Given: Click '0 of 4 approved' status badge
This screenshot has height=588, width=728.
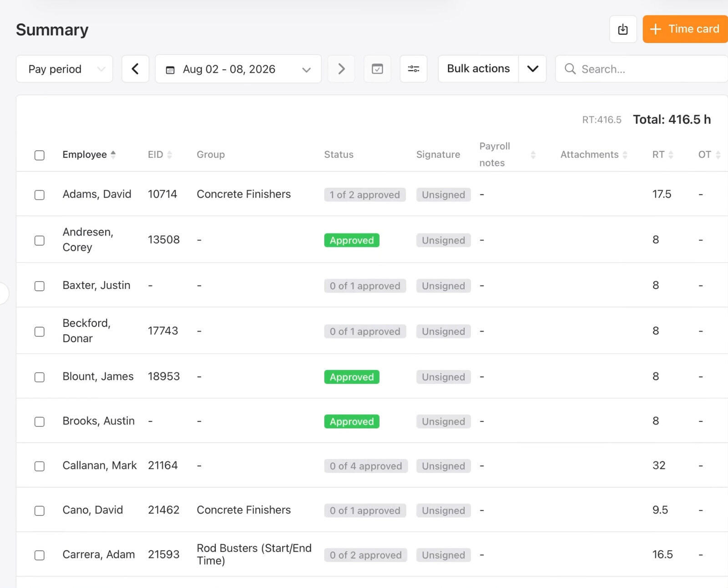Looking at the screenshot, I should tap(366, 466).
